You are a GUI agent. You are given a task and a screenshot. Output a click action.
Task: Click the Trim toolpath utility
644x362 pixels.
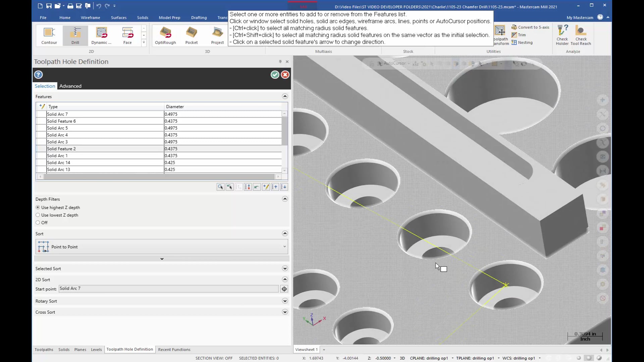click(519, 35)
